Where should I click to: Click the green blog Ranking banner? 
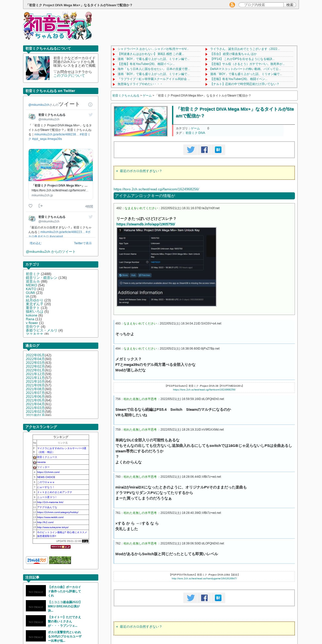click(x=60, y=560)
